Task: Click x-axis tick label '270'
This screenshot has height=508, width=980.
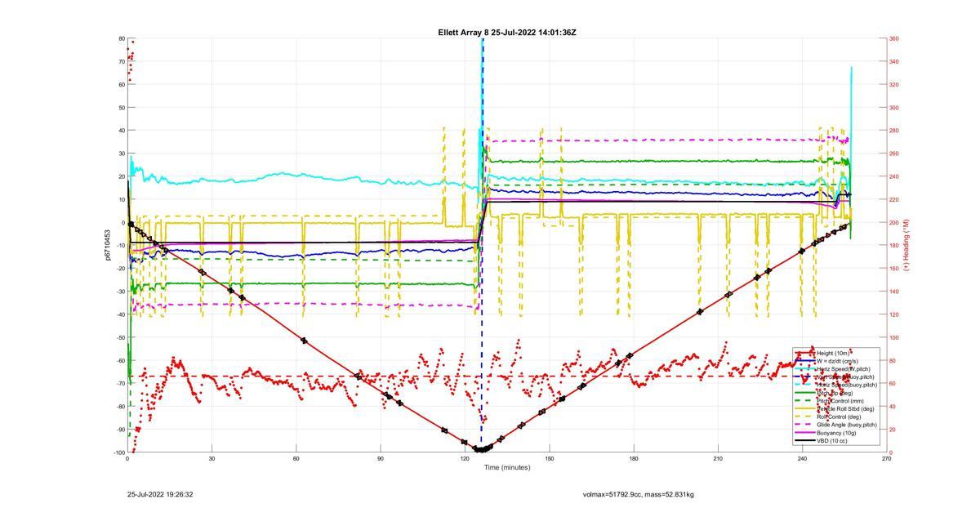Action: coord(886,459)
